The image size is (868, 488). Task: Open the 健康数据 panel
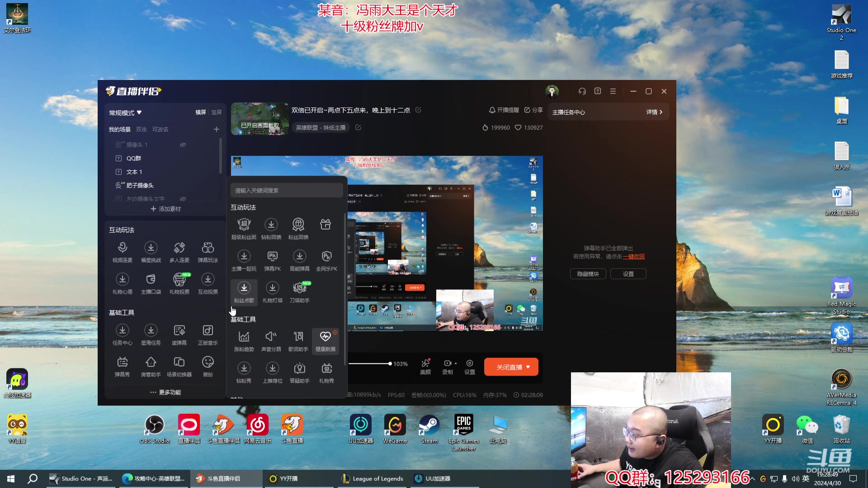[x=325, y=341]
